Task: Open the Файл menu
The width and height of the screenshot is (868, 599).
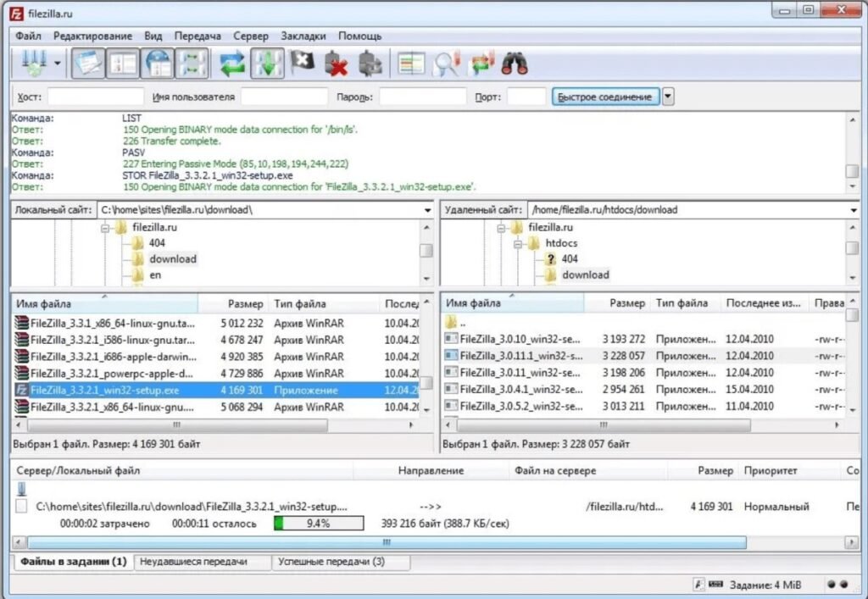Action: click(x=28, y=36)
